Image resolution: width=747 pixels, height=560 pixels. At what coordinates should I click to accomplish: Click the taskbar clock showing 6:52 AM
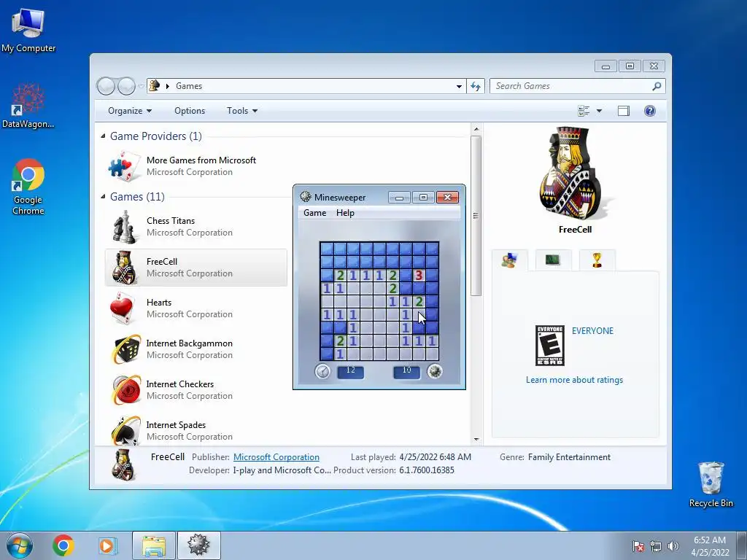point(710,546)
